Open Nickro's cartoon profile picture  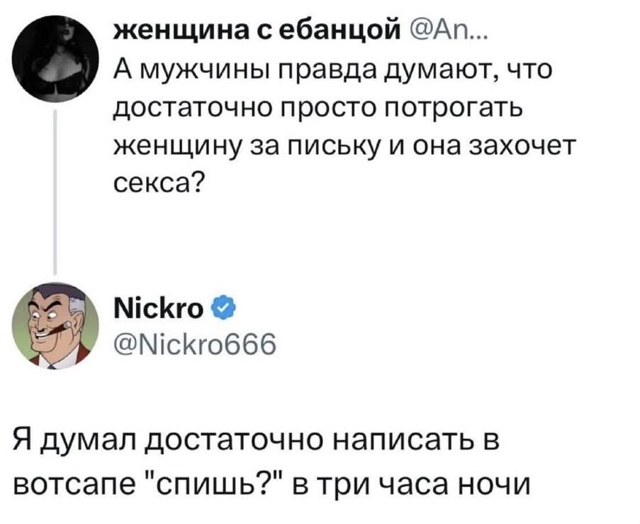point(55,324)
